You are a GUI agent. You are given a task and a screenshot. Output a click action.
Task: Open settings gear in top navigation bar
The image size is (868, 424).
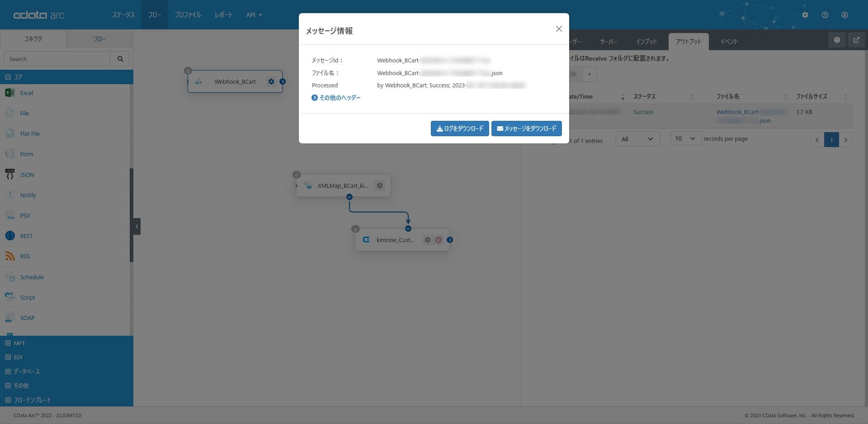(x=805, y=15)
